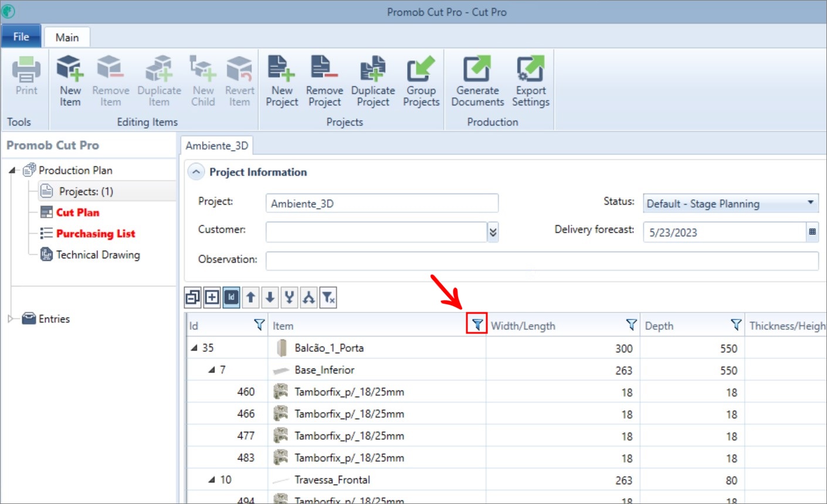Click the Customer input field
The width and height of the screenshot is (827, 504).
tap(376, 232)
